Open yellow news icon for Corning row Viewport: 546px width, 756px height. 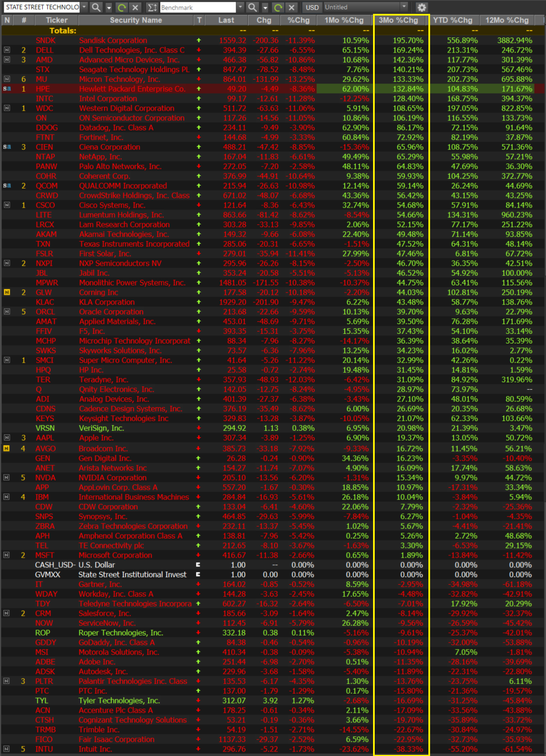pyautogui.click(x=7, y=292)
